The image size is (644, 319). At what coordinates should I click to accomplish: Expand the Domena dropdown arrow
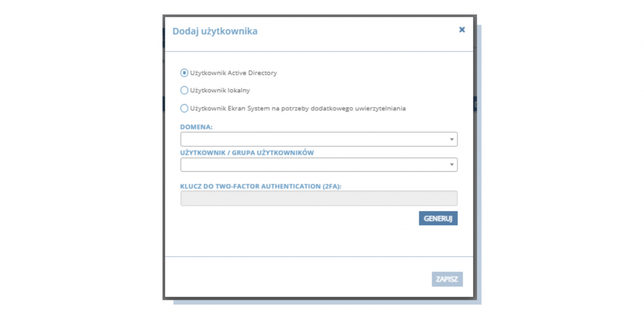point(452,140)
